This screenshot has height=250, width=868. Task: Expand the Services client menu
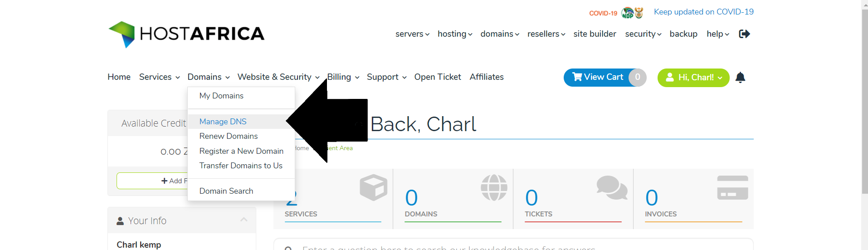click(x=159, y=77)
